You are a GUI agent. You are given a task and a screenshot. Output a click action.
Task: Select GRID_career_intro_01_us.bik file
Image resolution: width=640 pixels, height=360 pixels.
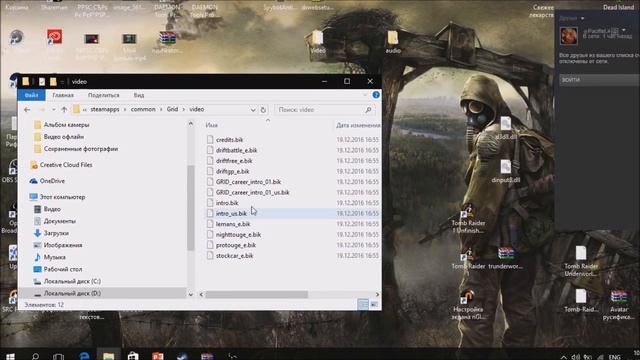pos(252,192)
